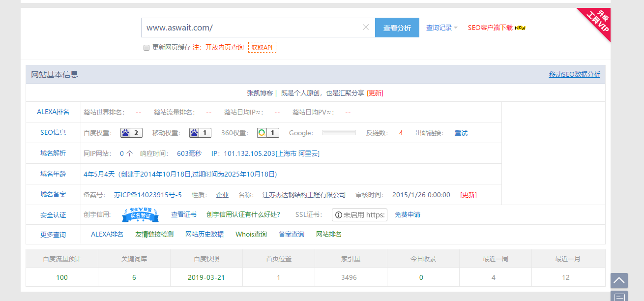Click the 获取API dashed button

point(262,48)
